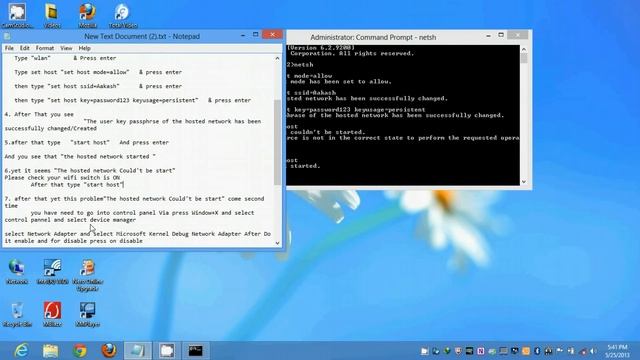The image size is (640, 360).
Task: Select the red McAfee desktop shortcut
Action: [x=52, y=314]
